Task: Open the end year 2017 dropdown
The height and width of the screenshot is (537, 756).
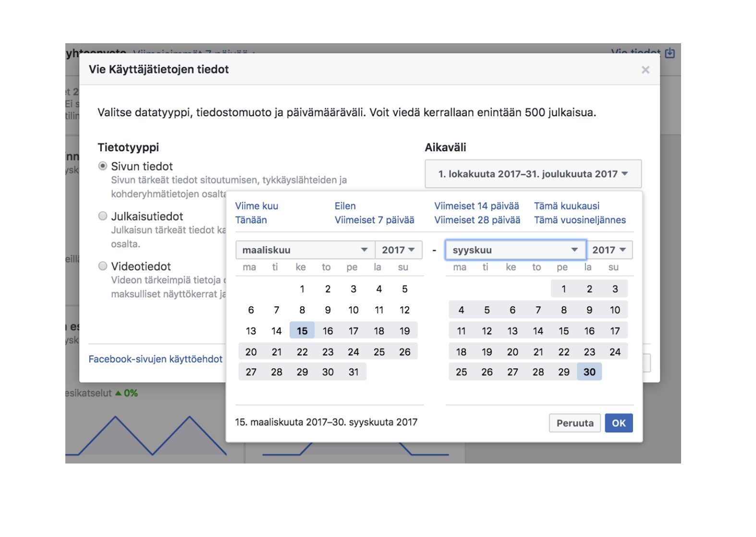Action: (609, 250)
